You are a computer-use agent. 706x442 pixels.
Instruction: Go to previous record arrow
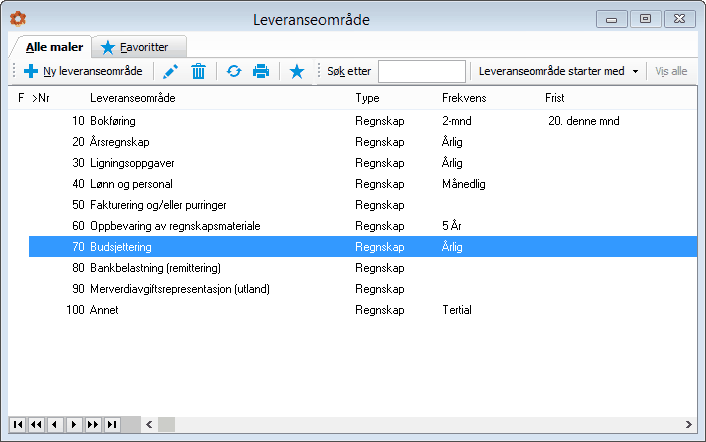tap(55, 424)
